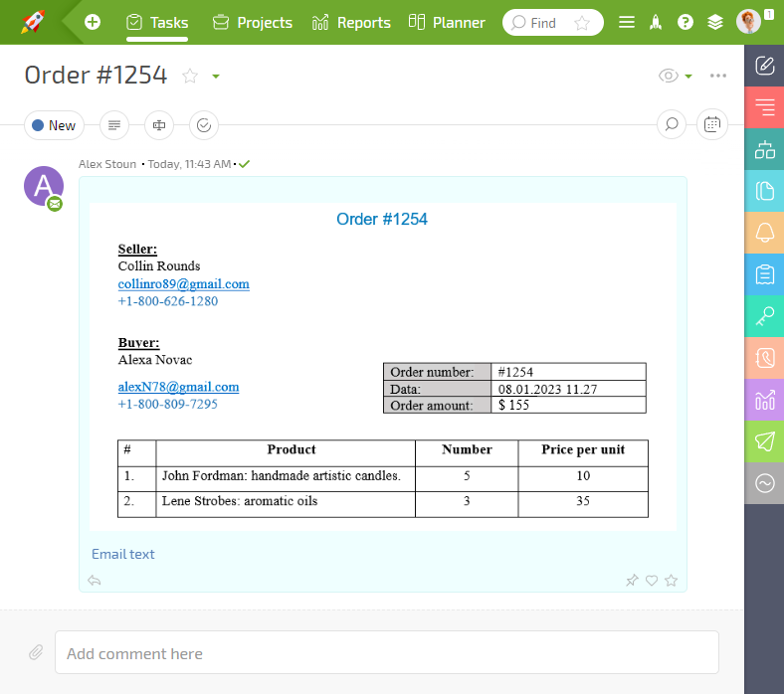This screenshot has height=694, width=784.
Task: Click the checklist circle-check icon
Action: pyautogui.click(x=204, y=125)
